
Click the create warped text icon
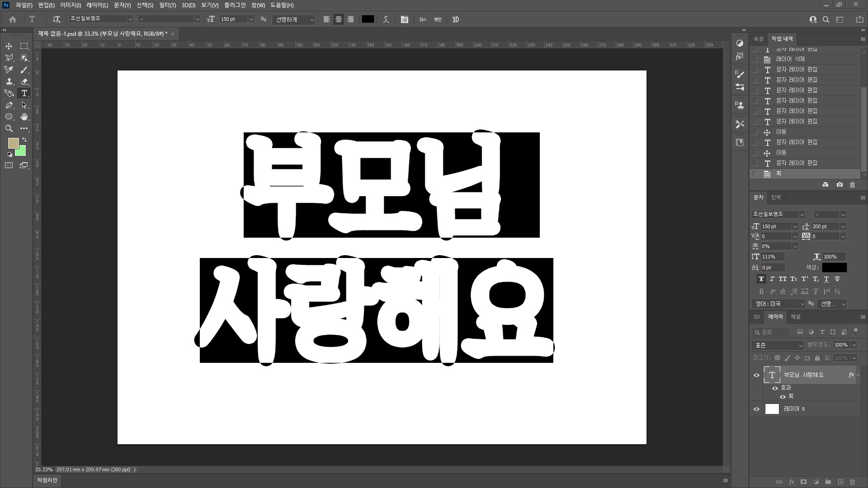point(386,19)
